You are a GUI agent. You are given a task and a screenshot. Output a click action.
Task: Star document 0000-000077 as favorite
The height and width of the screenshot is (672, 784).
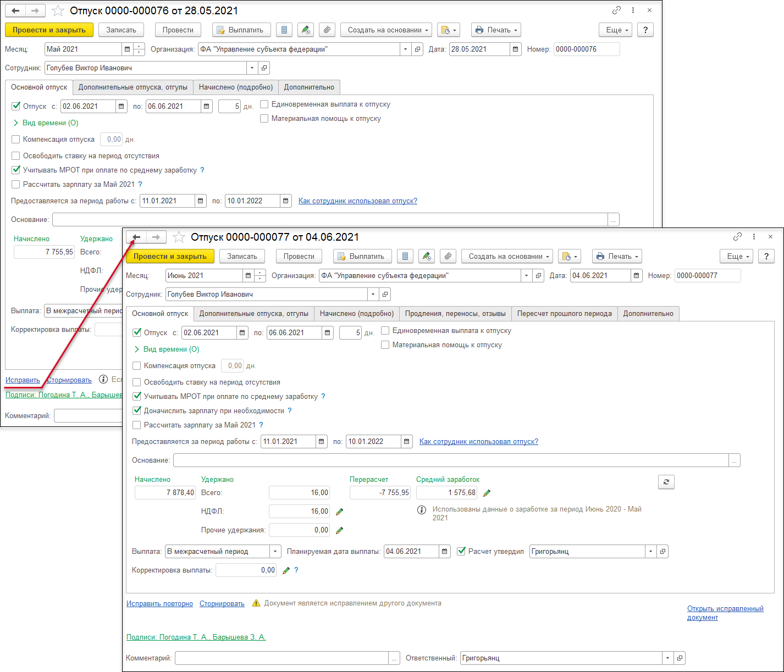tap(179, 237)
